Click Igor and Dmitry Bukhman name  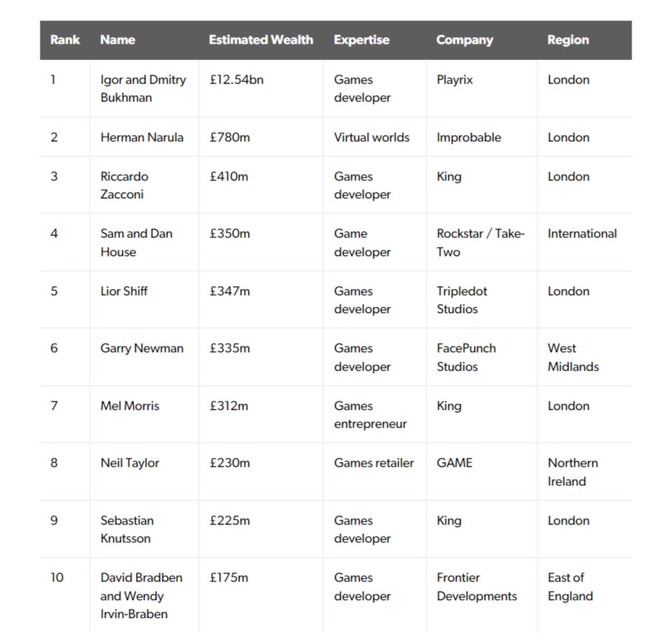(143, 89)
